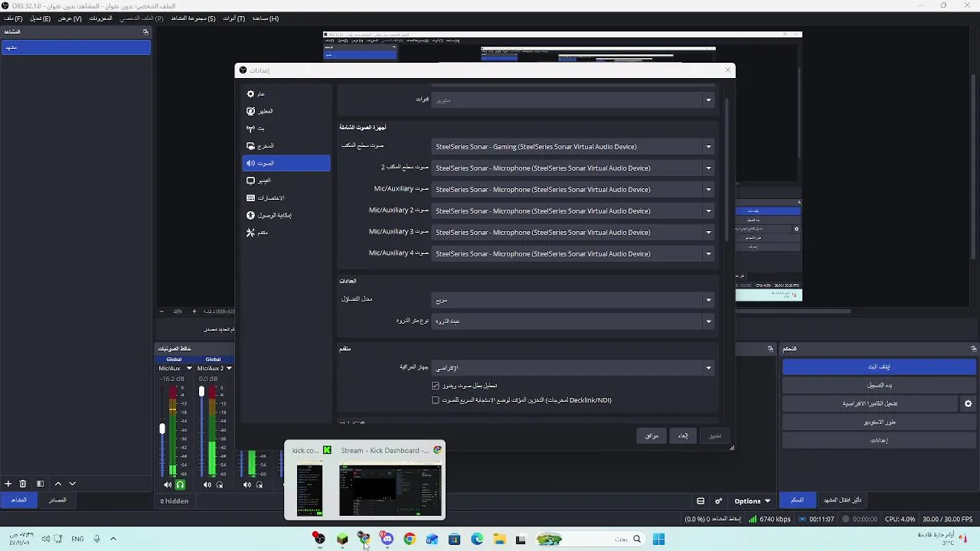Expand the Channels (Stereo) dropdown
This screenshot has width=980, height=551.
(x=573, y=99)
